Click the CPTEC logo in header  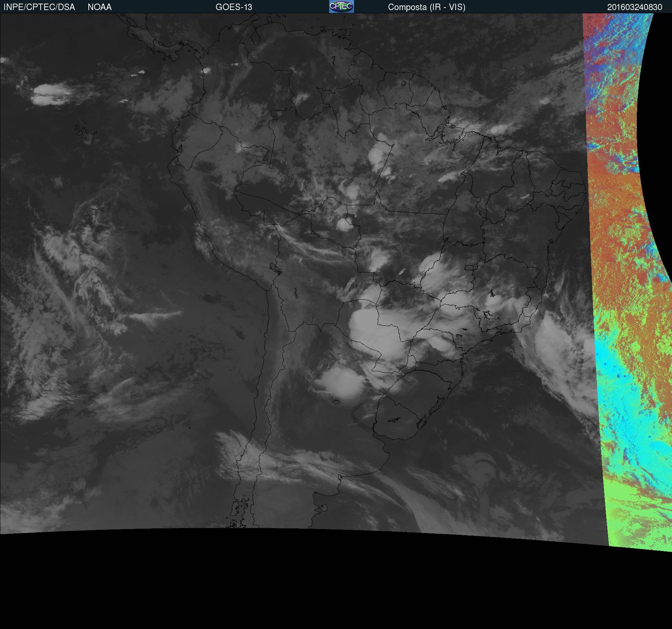[341, 6]
